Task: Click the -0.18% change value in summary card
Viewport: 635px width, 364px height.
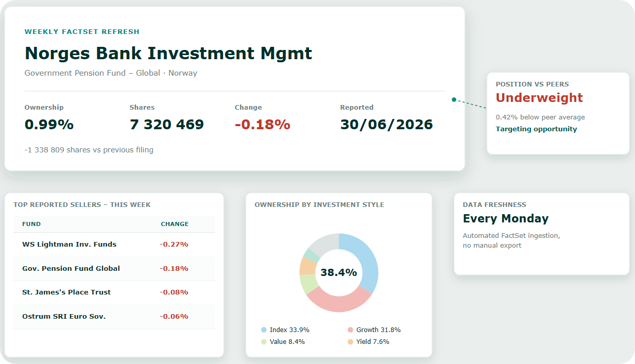Action: click(x=263, y=125)
